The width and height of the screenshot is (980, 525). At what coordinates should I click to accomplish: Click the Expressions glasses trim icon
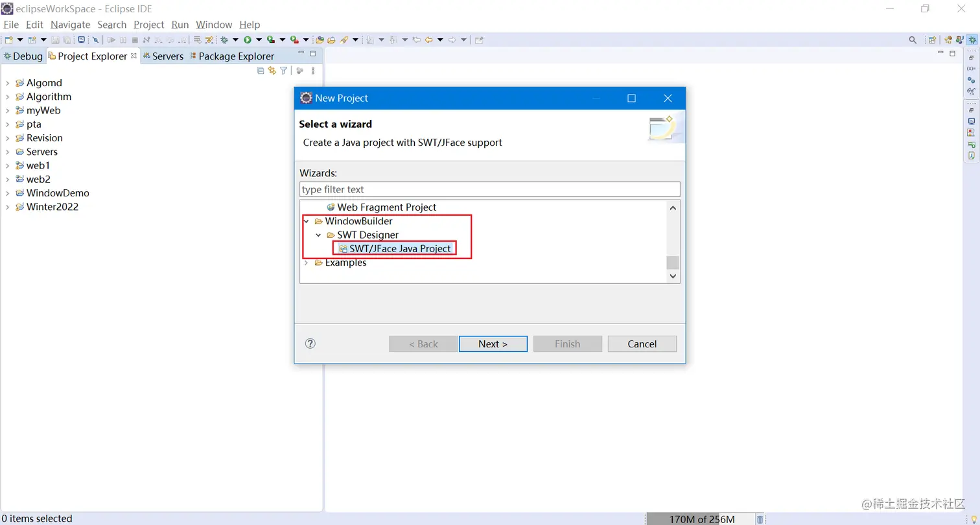971,91
